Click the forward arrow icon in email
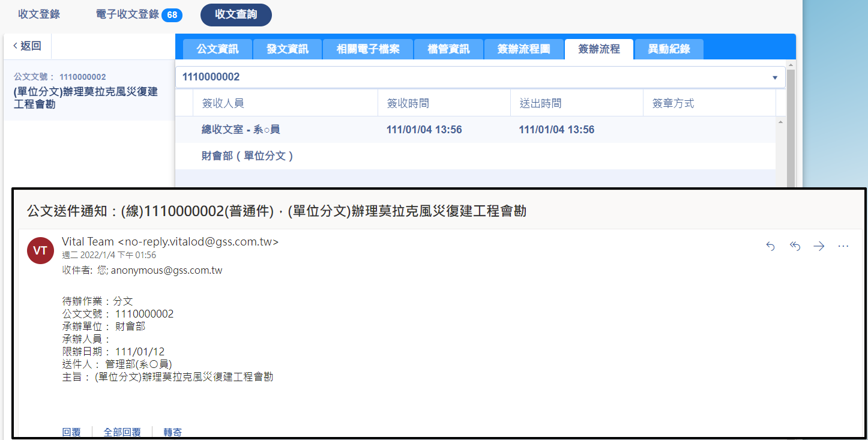This screenshot has width=868, height=440. coord(819,246)
